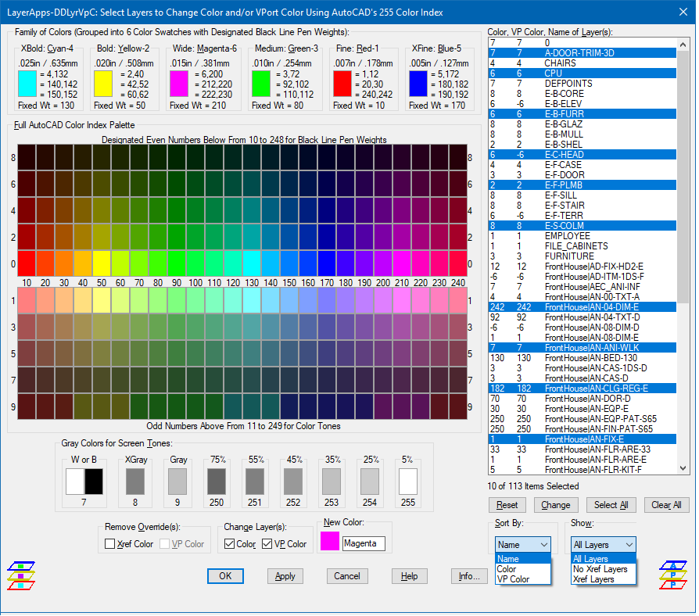
Task: Expand the Show layers dropdown
Action: (x=601, y=544)
